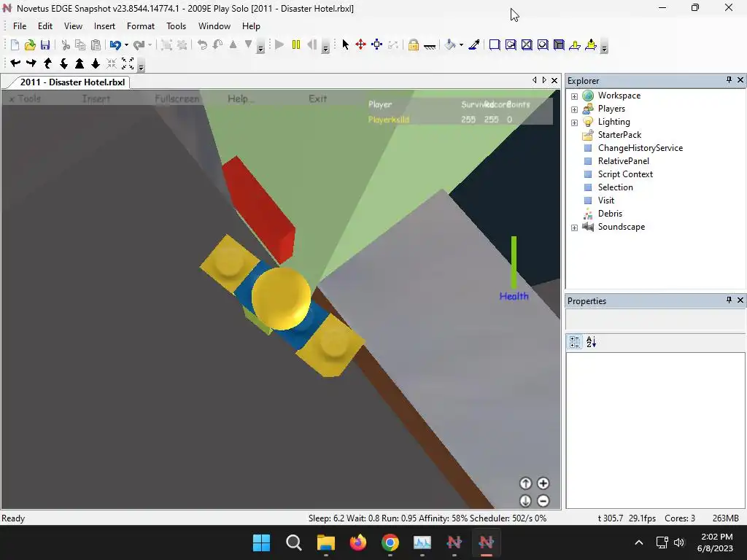The width and height of the screenshot is (747, 560).
Task: Click the Reset step-back icon
Action: point(312,44)
